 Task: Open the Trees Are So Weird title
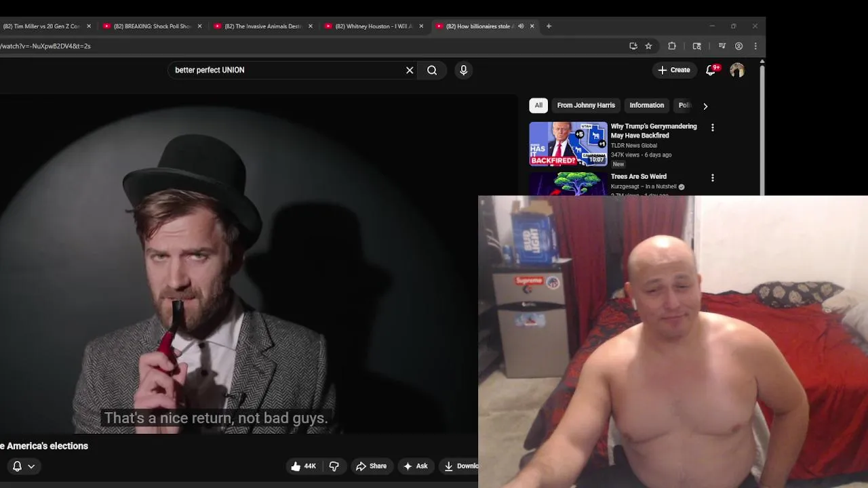639,176
